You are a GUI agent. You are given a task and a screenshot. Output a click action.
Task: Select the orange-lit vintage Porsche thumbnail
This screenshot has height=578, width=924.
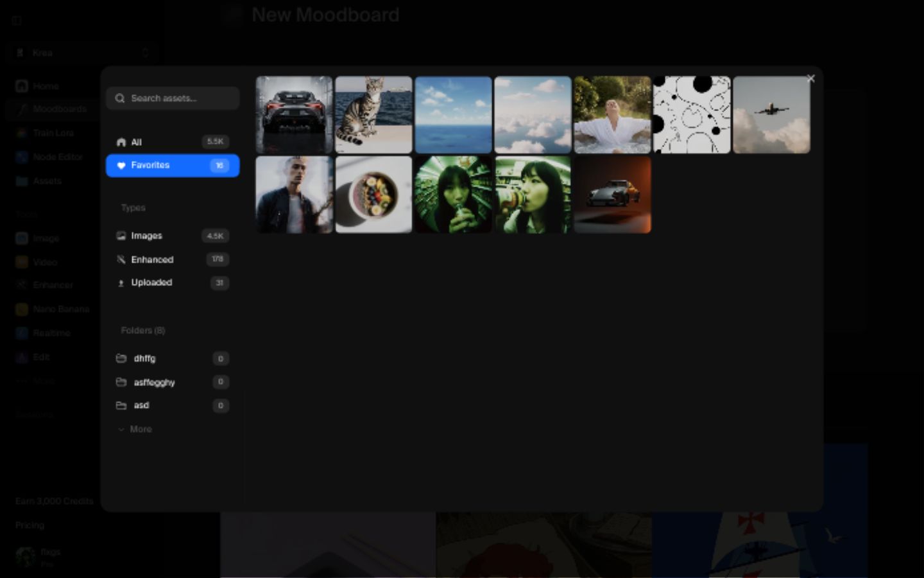click(613, 195)
